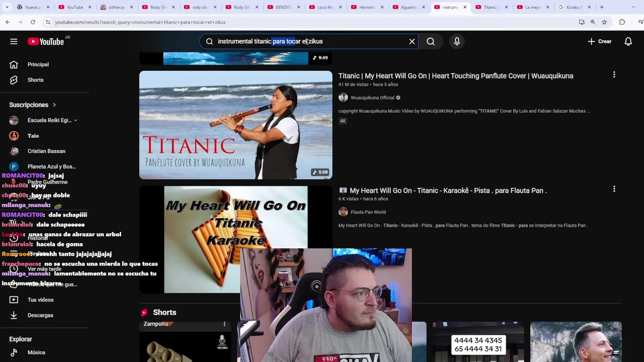
Task: Click the Shorts section heading icon
Action: coord(144,312)
